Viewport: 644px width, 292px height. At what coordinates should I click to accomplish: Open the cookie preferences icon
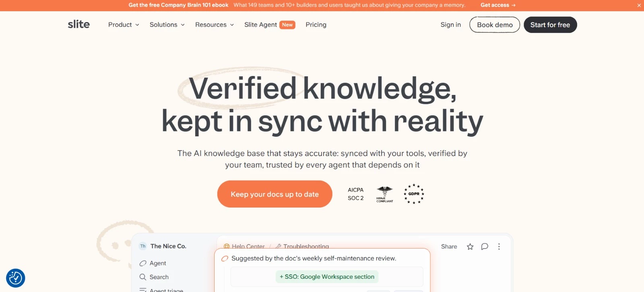16,278
